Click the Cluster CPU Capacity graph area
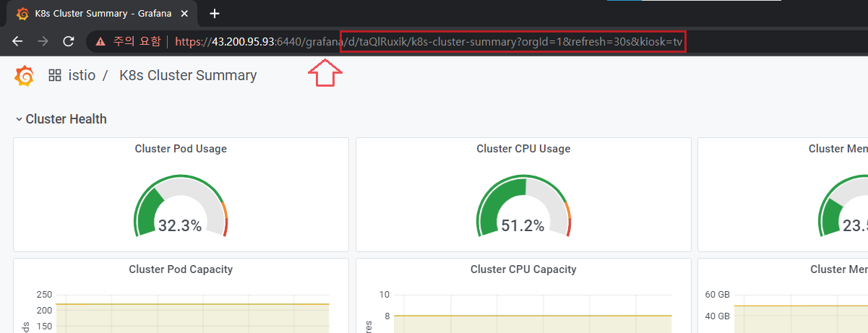The width and height of the screenshot is (868, 333). tap(533, 313)
